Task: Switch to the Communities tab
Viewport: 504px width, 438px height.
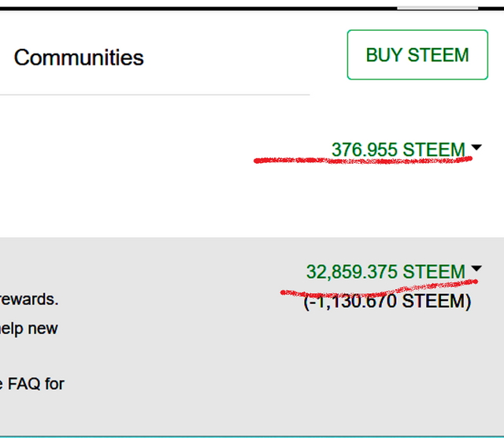Action: click(79, 58)
